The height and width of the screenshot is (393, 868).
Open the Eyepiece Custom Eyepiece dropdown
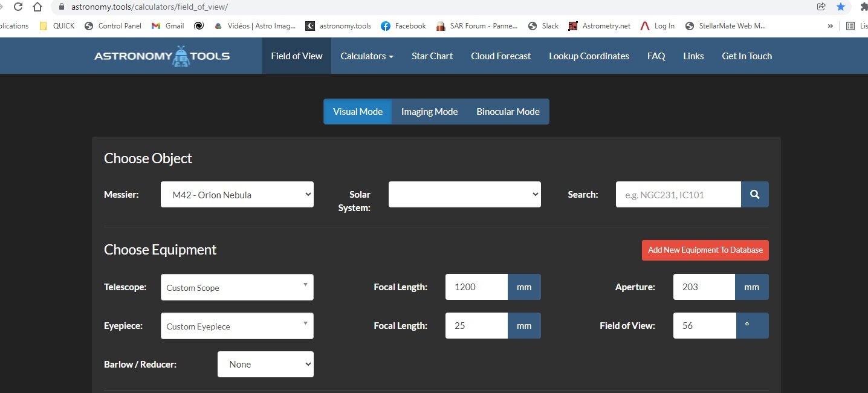(237, 326)
